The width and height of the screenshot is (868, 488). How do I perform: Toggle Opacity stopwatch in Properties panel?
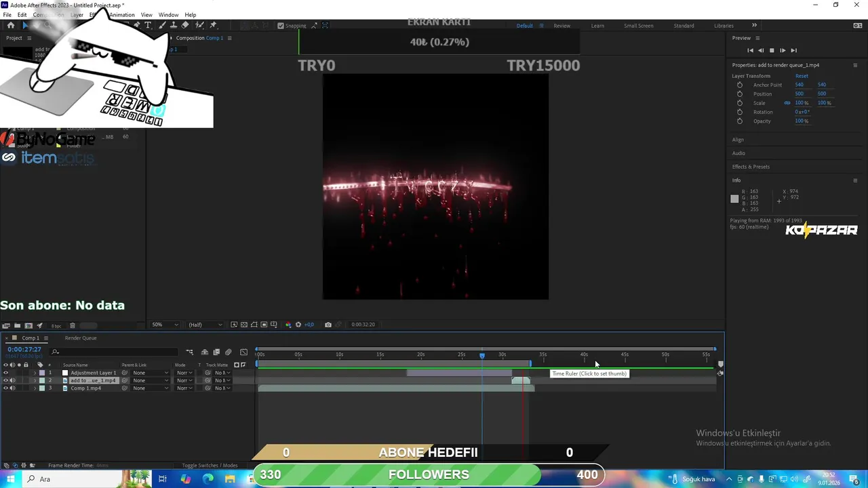[x=739, y=121]
